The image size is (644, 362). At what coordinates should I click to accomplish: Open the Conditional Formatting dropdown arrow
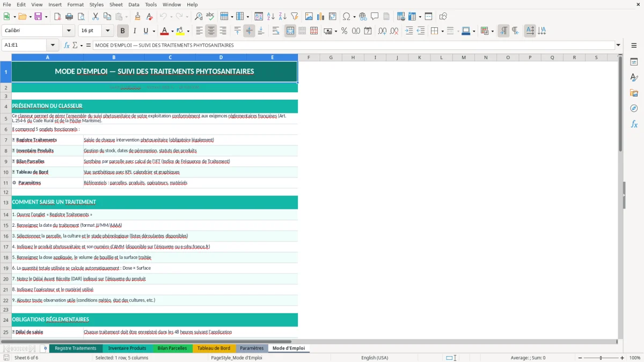(492, 31)
